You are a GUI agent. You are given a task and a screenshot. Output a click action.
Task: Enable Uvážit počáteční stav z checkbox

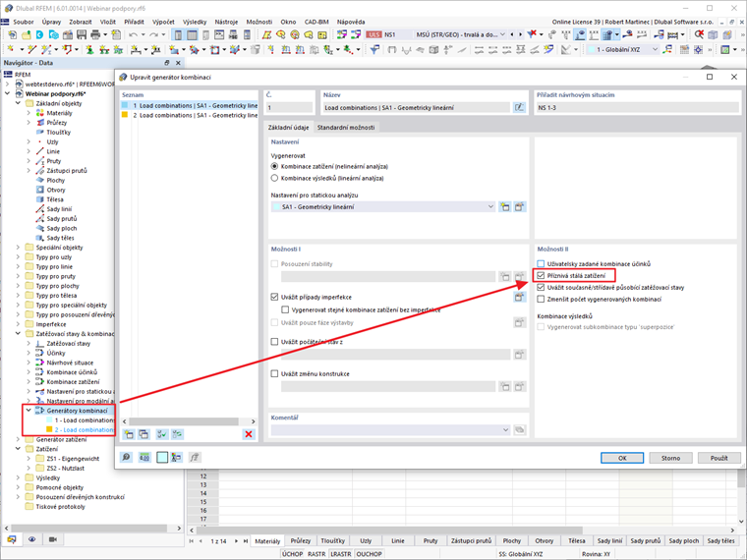tap(274, 342)
